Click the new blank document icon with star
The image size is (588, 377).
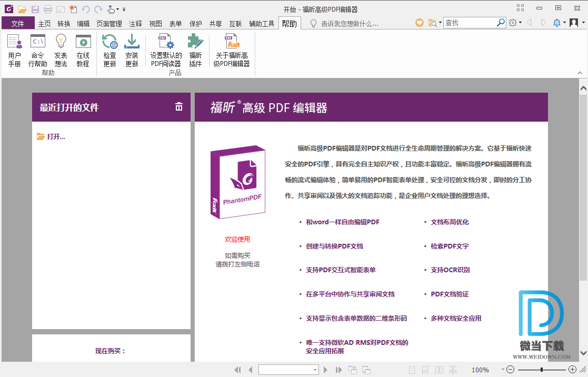[x=73, y=9]
